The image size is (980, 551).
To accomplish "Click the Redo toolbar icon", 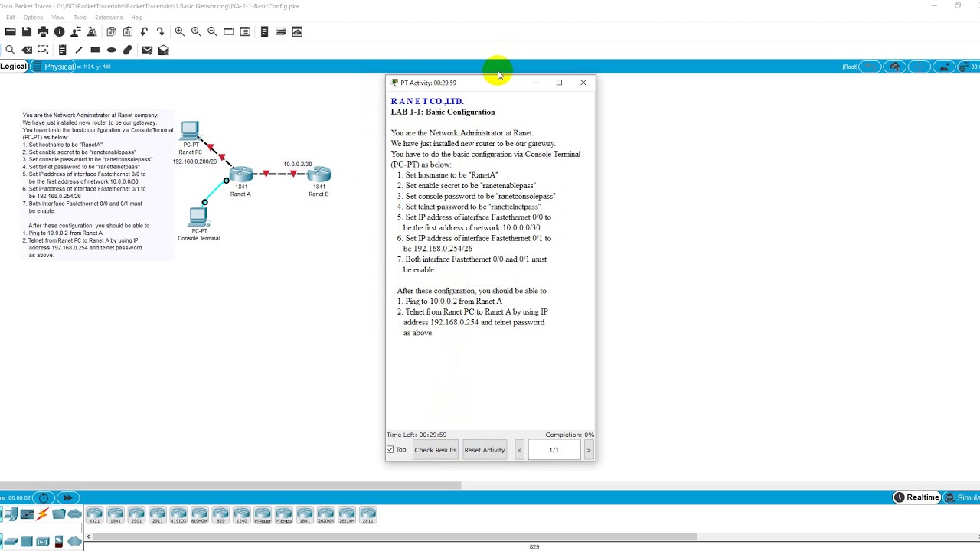I will point(160,31).
